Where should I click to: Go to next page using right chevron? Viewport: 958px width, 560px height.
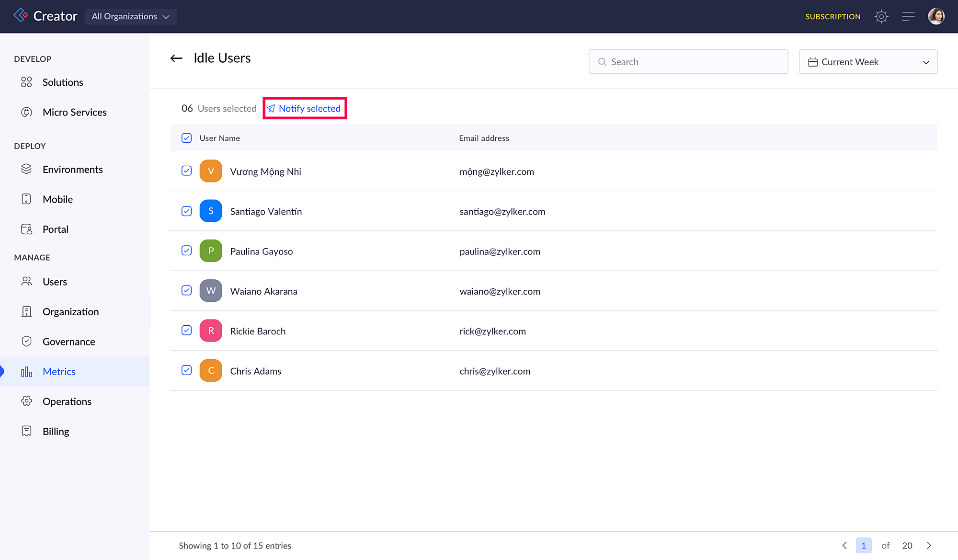click(929, 546)
